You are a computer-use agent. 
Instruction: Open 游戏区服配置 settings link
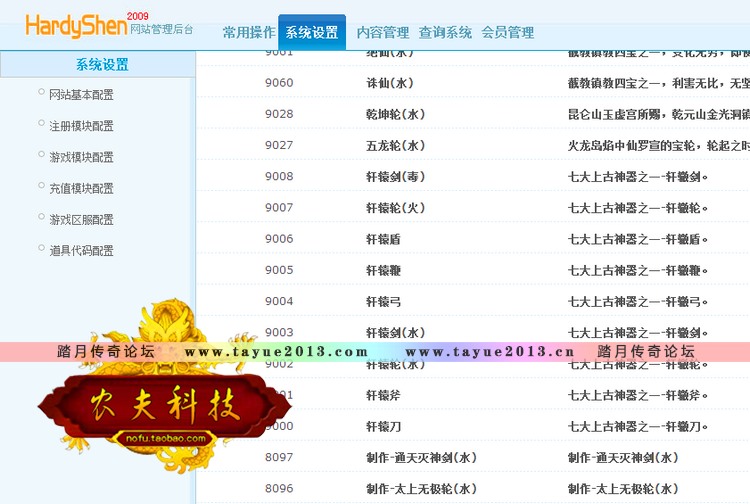click(x=81, y=220)
